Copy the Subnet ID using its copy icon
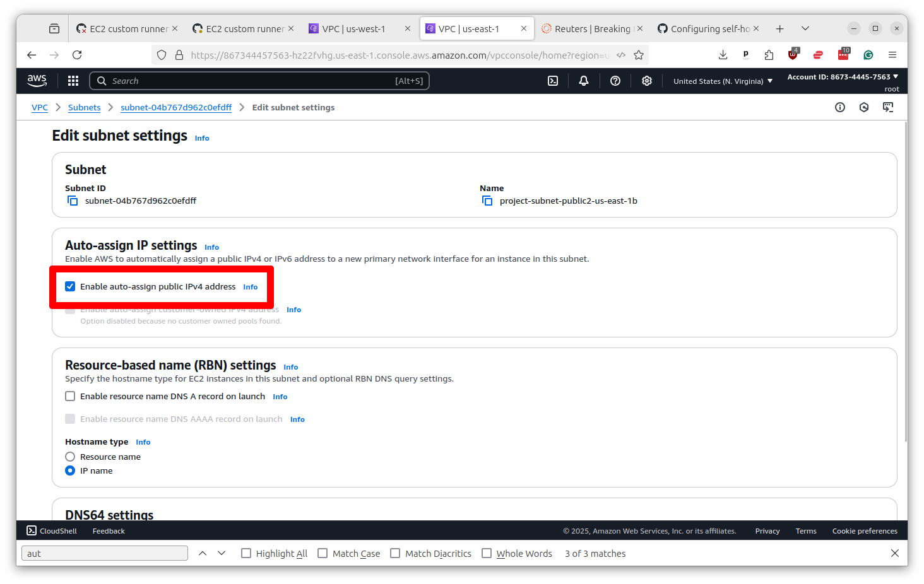This screenshot has width=924, height=584. 73,200
